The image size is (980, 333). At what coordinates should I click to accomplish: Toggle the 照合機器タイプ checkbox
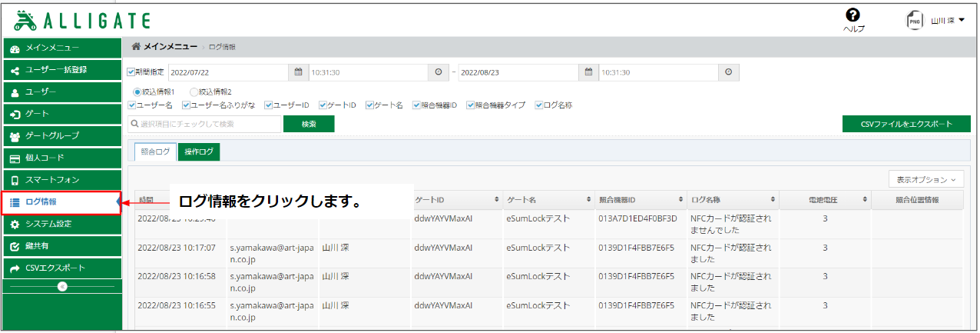470,105
